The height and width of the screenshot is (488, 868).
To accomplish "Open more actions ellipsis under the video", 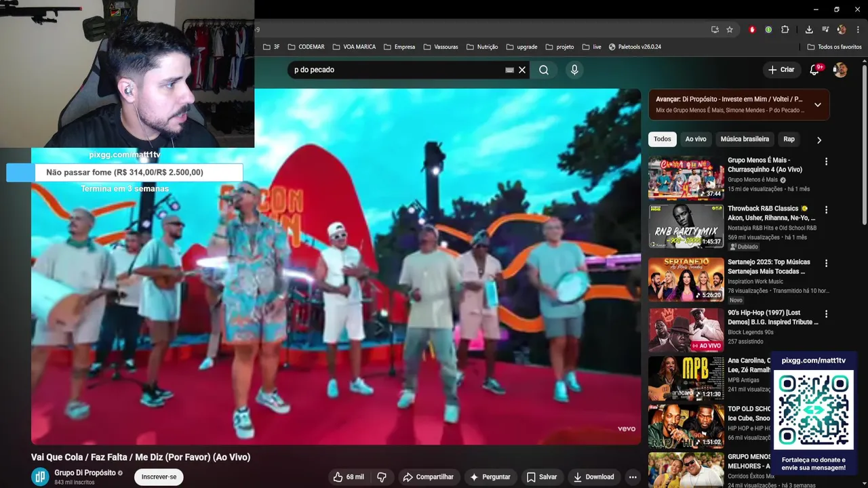I will click(x=633, y=477).
